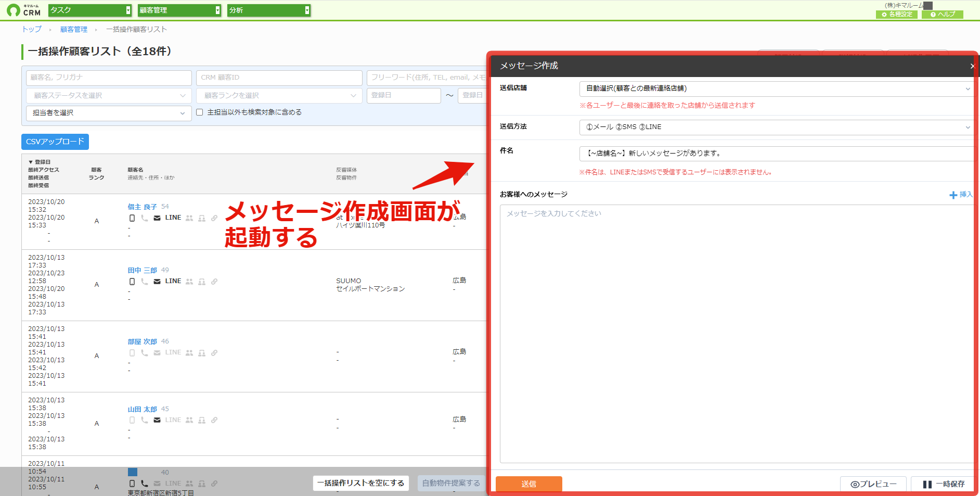Open customer 借主 良子 link

[143, 207]
